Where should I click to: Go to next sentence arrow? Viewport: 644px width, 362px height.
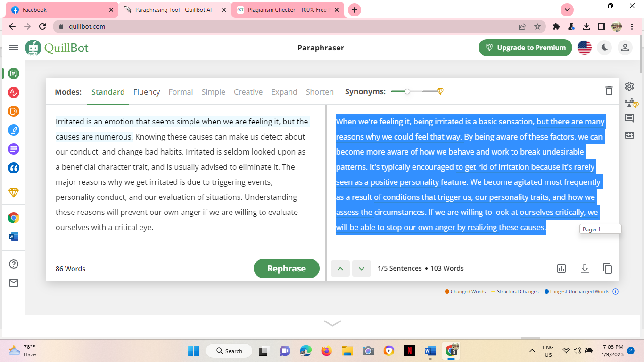tap(362, 269)
